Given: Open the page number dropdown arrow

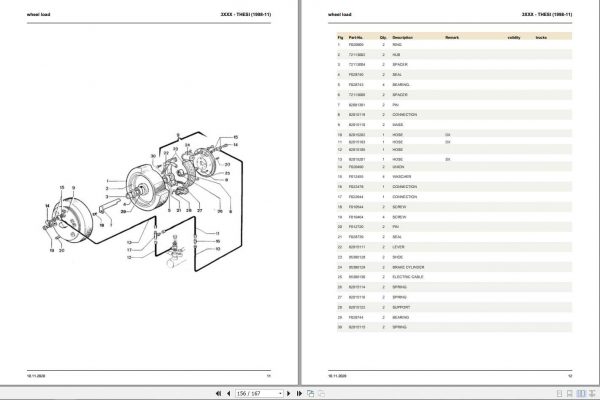Looking at the screenshot, I should tap(280, 393).
